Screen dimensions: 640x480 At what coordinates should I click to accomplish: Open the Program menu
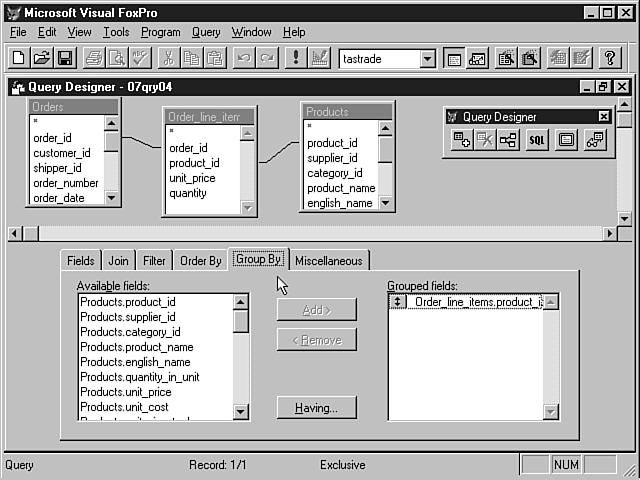160,32
